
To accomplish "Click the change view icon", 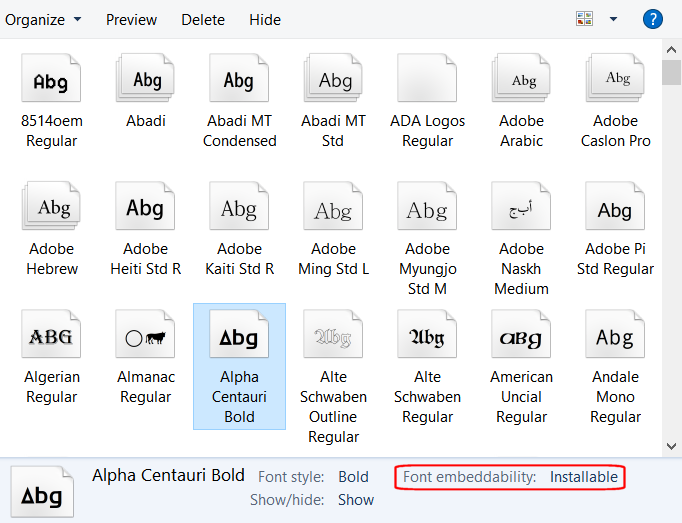I will [585, 19].
